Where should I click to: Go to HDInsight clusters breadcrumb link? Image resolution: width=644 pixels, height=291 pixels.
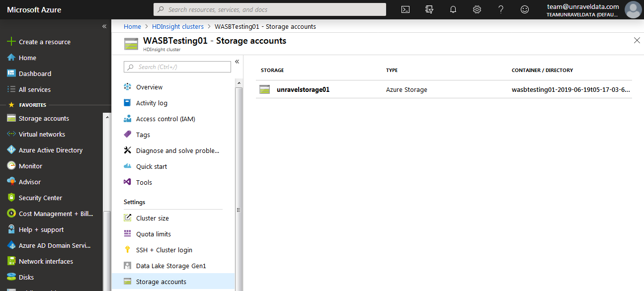177,26
